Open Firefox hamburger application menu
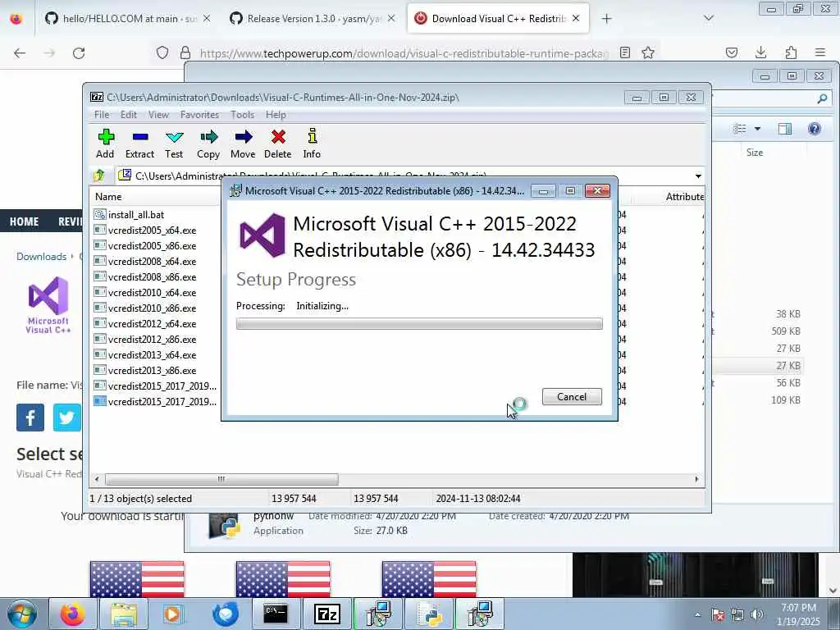 [x=820, y=52]
